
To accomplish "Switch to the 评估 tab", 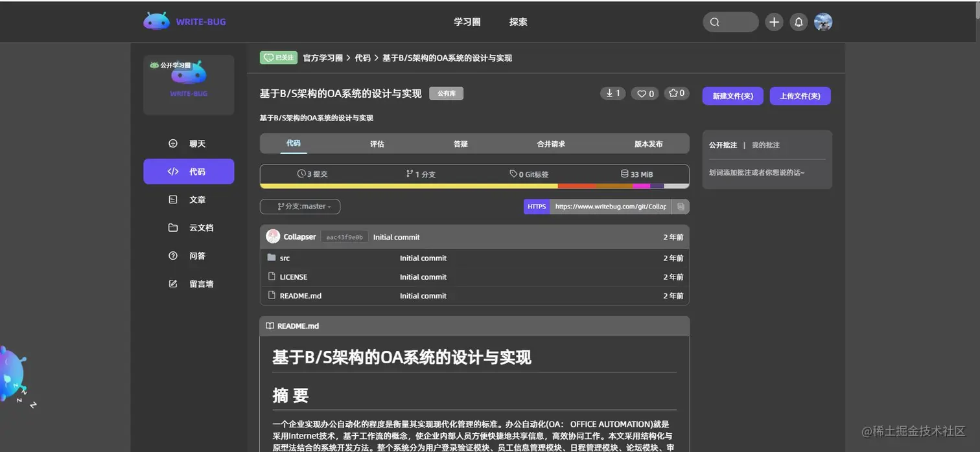I will pyautogui.click(x=377, y=144).
